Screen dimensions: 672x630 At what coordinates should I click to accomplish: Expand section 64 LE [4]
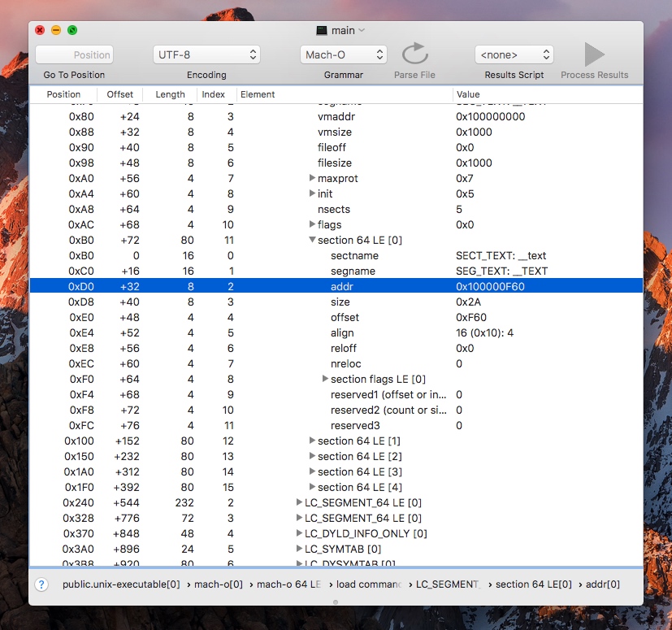pos(312,487)
